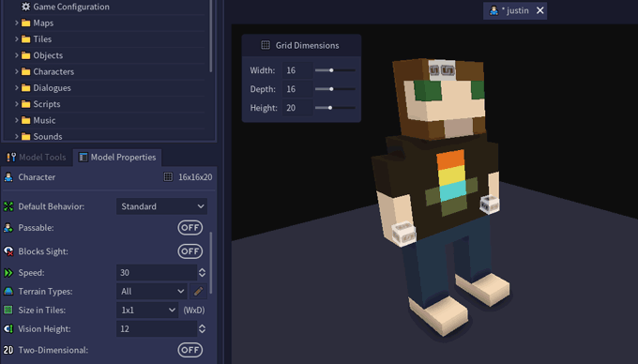Click the Height slider handle
This screenshot has width=638, height=364.
point(330,108)
